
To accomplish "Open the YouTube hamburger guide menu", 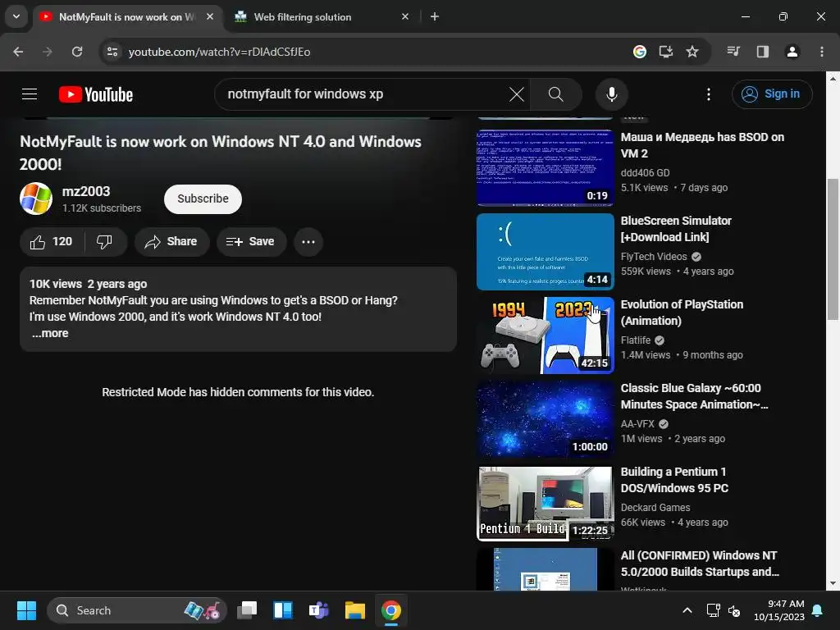I will (30, 94).
